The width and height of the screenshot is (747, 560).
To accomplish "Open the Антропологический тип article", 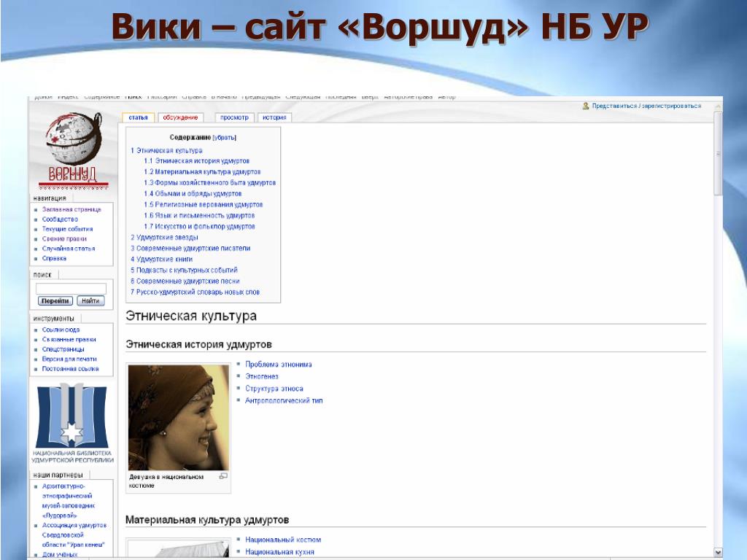I will [x=284, y=400].
